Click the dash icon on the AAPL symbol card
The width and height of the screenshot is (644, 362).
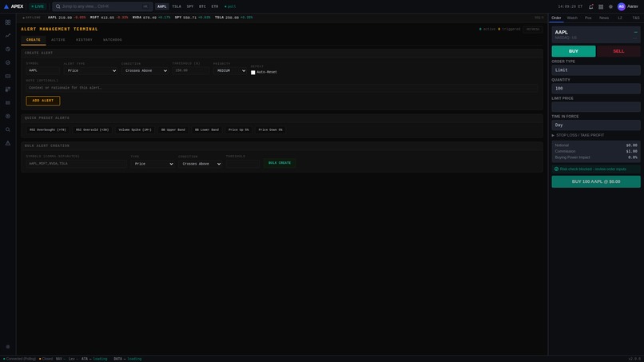(x=635, y=32)
